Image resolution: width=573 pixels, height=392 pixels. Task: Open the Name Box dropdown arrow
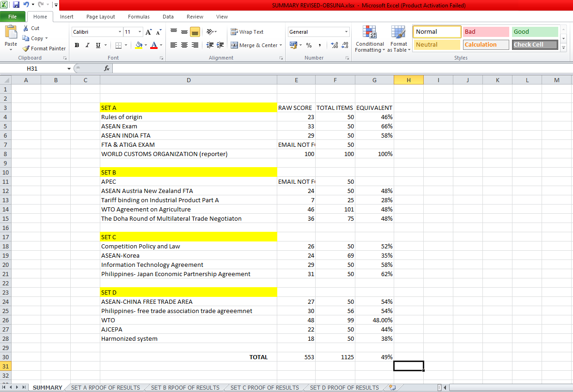pos(69,68)
